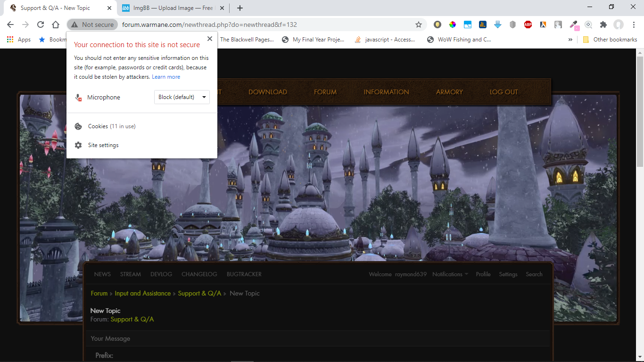The height and width of the screenshot is (362, 644).
Task: Open the NEWS section
Action: (x=102, y=274)
